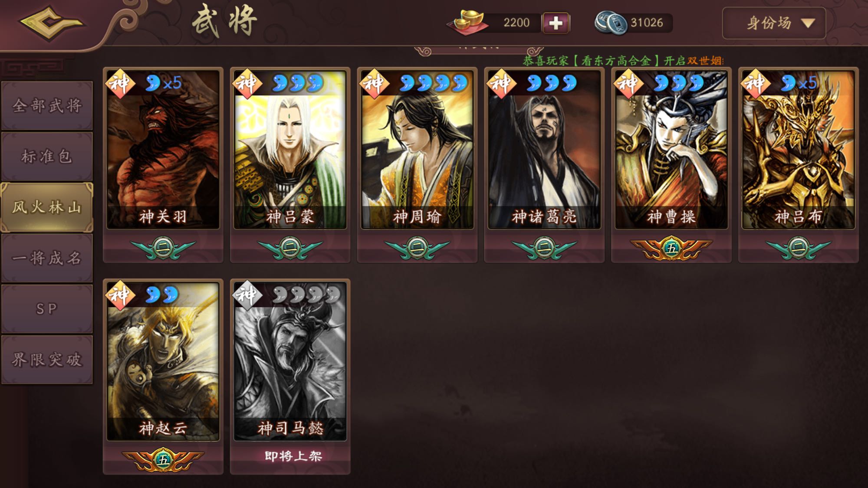868x488 pixels.
Task: Open the 神吕蒙 general card
Action: click(x=290, y=150)
